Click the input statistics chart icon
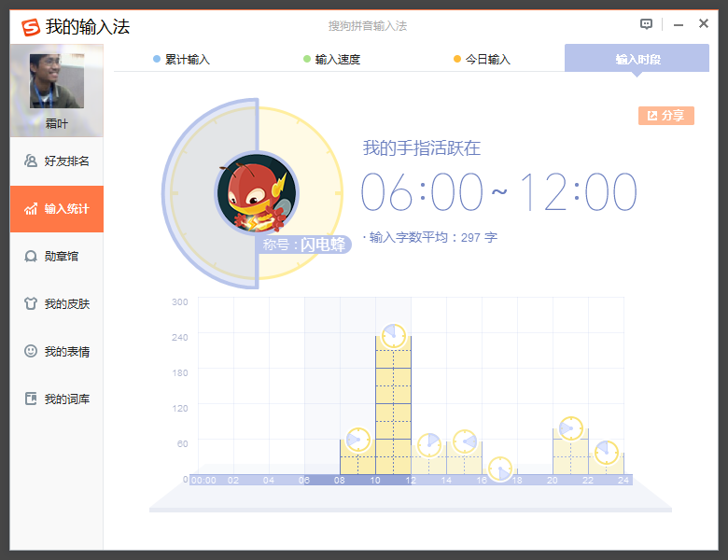728x560 pixels. (31, 209)
